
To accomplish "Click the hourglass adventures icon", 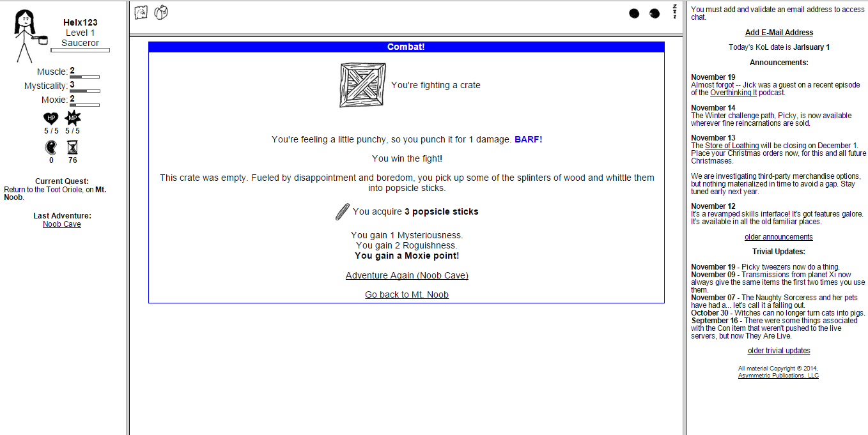I will tap(73, 148).
